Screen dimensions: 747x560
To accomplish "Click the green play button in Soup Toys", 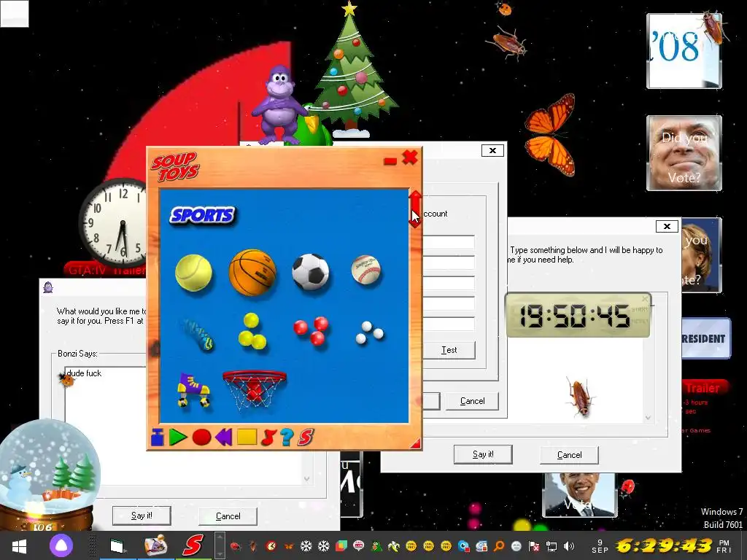I will tap(178, 437).
